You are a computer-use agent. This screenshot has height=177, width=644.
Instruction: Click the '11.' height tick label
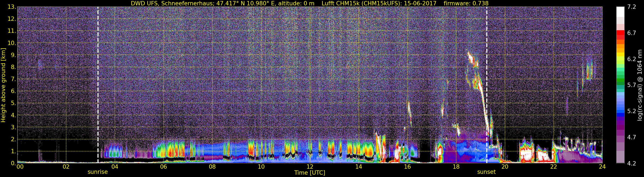pyautogui.click(x=12, y=31)
